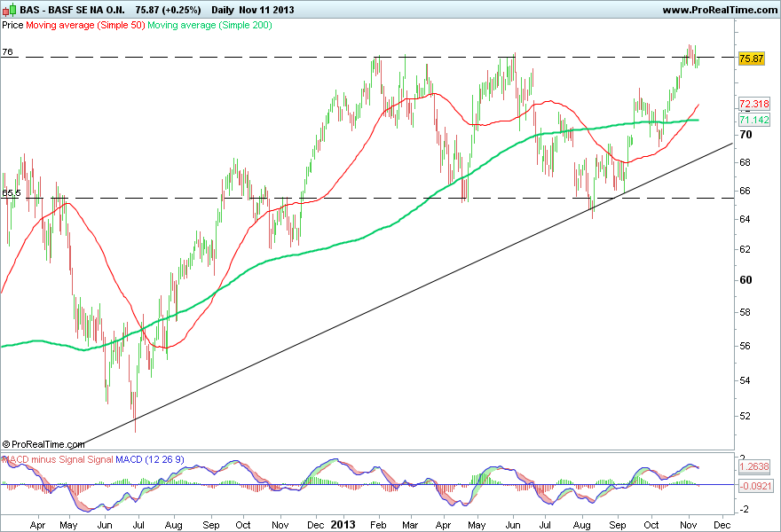Click the 56 price axis label
781x532 pixels.
[x=745, y=346]
